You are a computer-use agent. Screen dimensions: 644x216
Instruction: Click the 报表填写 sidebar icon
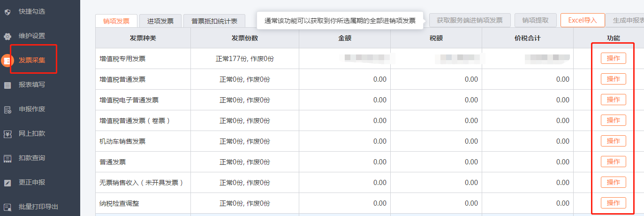coord(8,85)
